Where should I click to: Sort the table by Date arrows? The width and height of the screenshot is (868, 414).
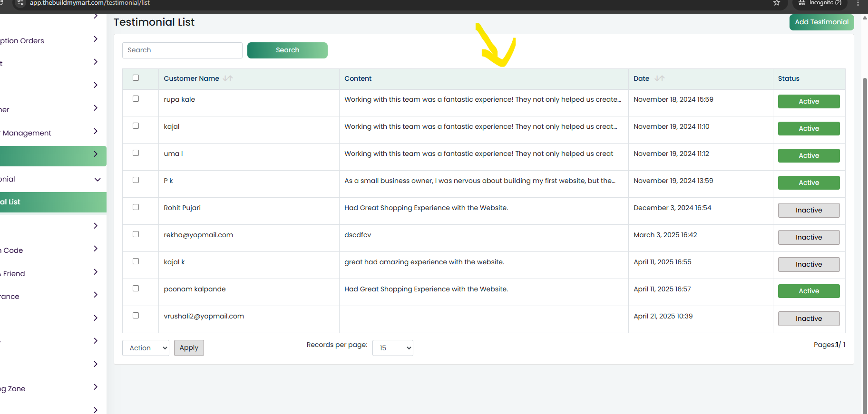click(x=660, y=78)
